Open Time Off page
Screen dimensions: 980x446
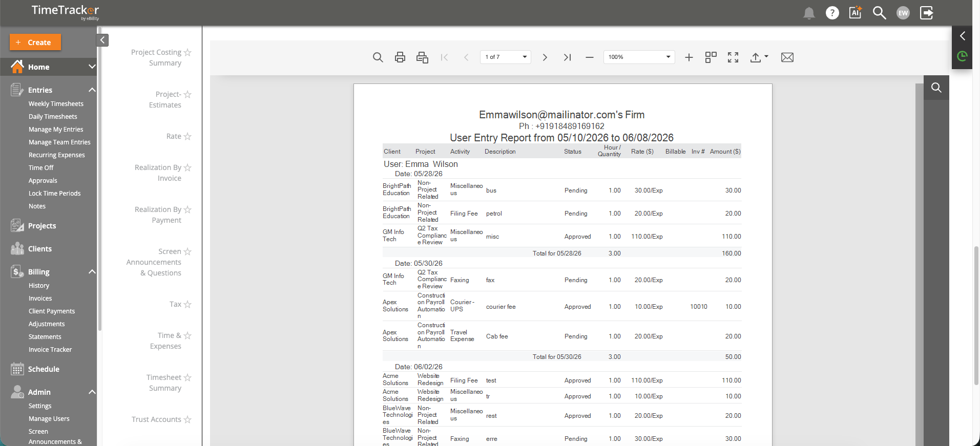coord(41,168)
